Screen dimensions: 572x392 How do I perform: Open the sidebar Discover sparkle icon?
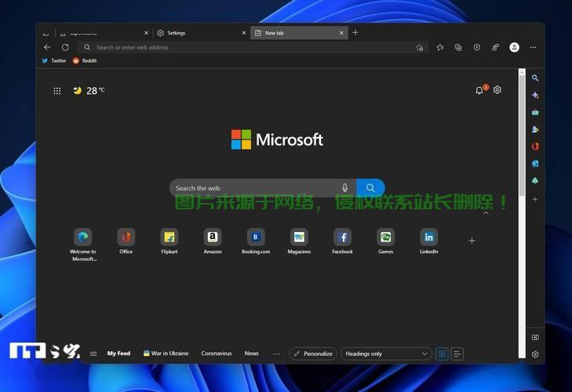[535, 95]
